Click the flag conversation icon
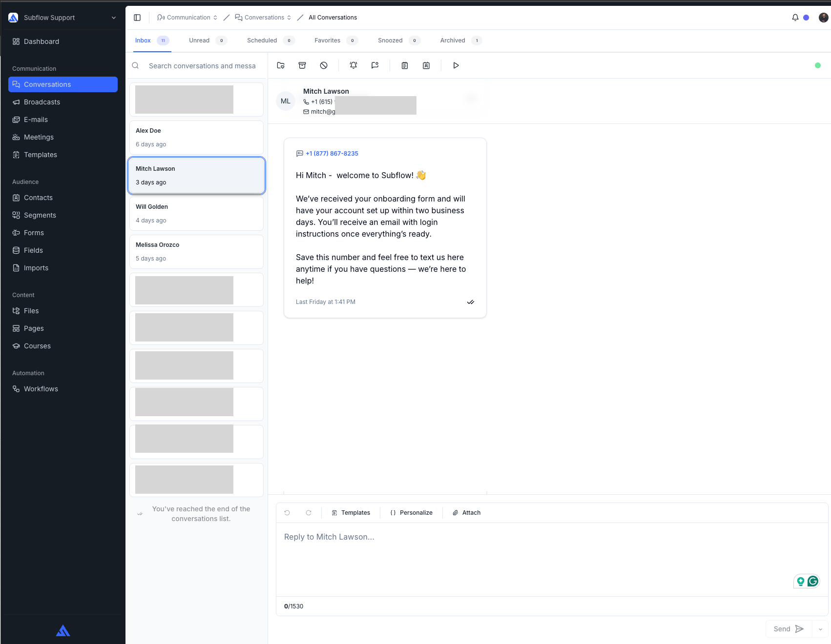This screenshot has height=644, width=831. [375, 65]
